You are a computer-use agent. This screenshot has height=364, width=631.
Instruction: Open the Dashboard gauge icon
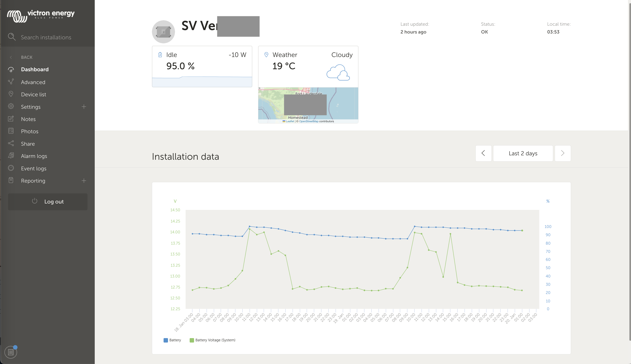click(x=11, y=69)
